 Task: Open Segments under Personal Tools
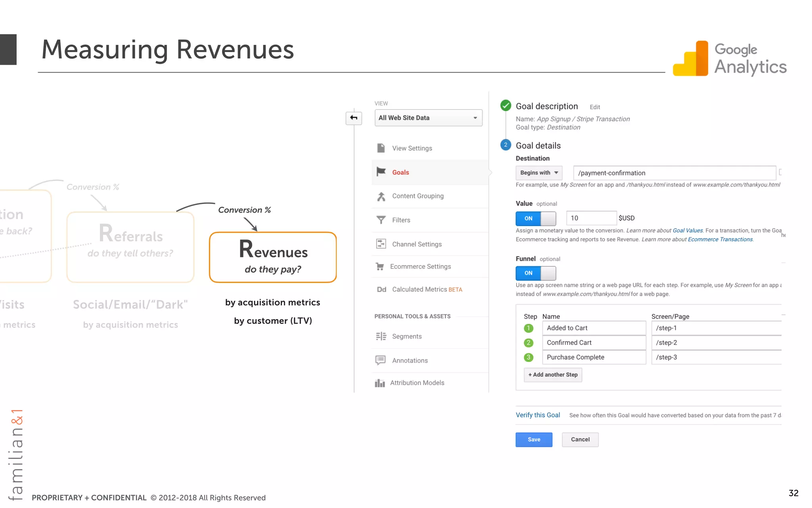coord(407,336)
